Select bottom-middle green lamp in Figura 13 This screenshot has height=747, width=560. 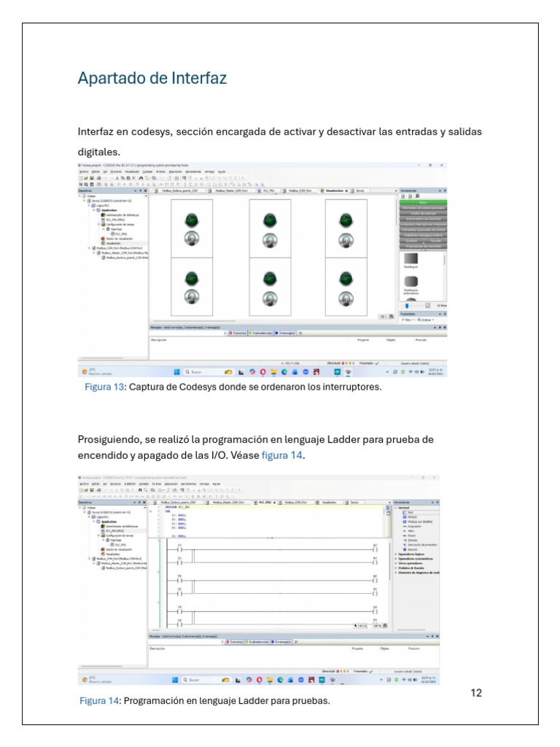[x=270, y=279]
